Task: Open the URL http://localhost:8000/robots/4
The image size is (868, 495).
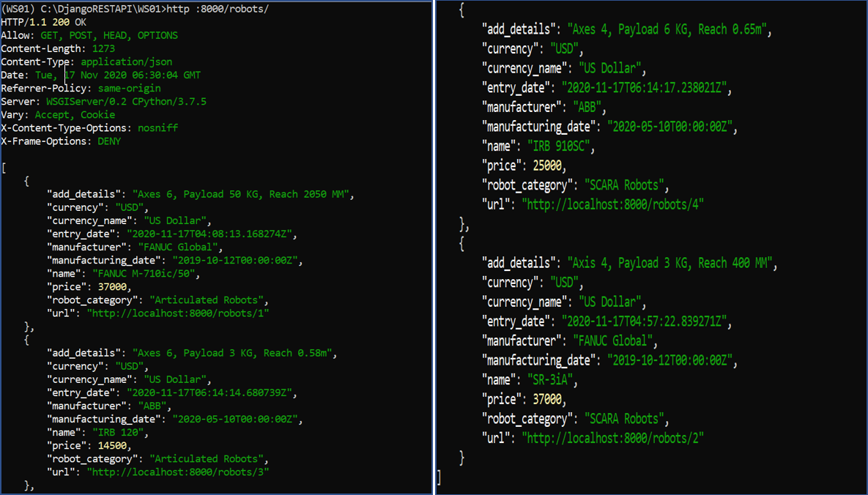Action: click(613, 204)
